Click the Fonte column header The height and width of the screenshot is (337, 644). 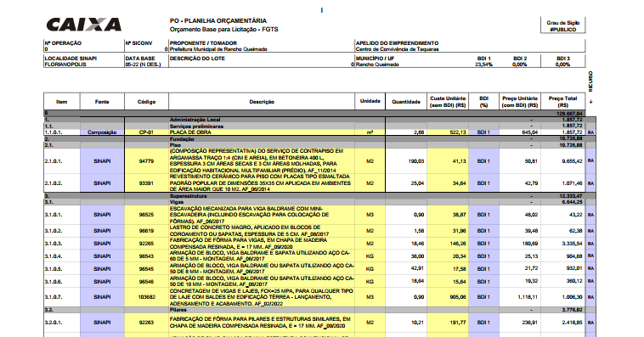tap(102, 102)
